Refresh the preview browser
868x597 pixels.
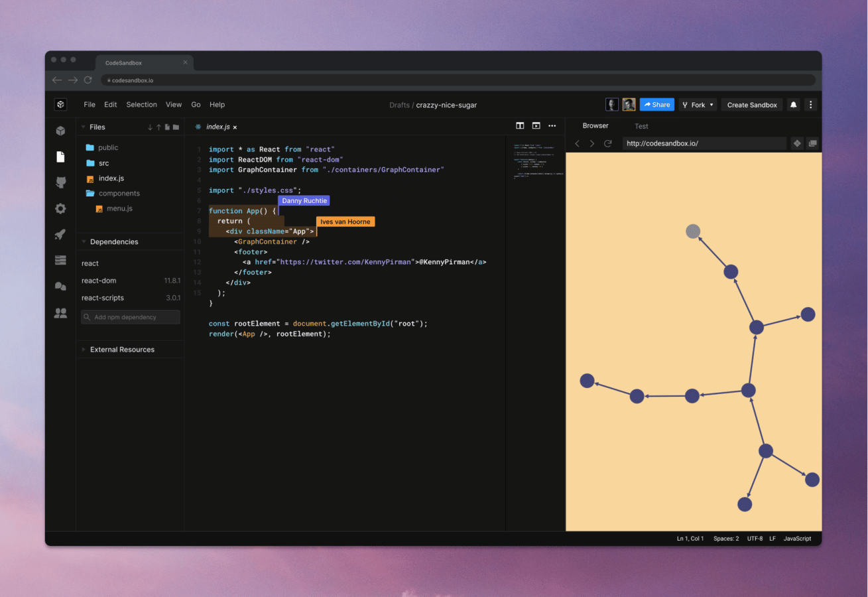coord(607,143)
